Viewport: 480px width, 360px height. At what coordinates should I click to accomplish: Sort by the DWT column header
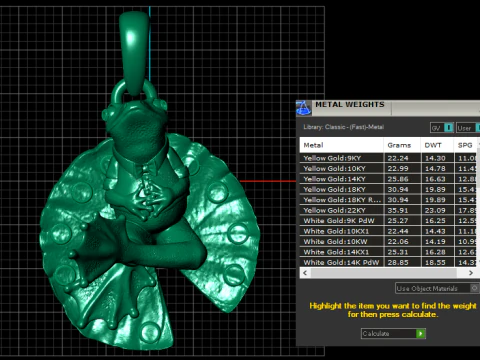(437, 145)
